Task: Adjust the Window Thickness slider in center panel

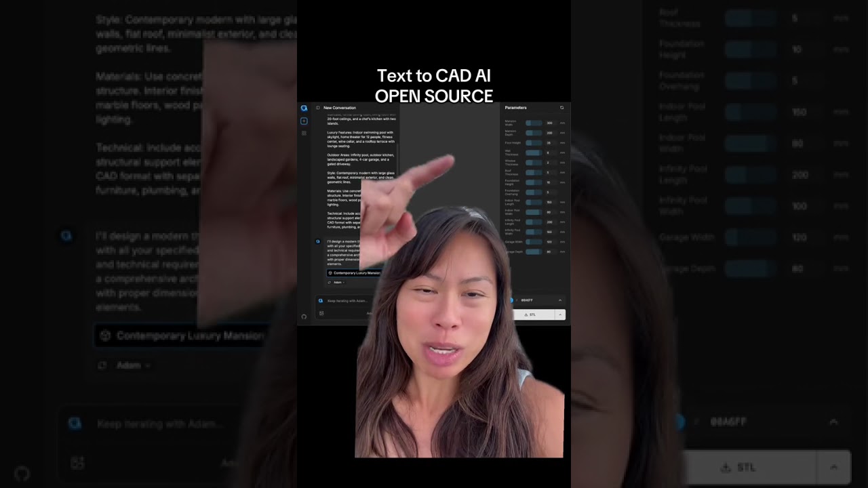Action: coord(534,163)
